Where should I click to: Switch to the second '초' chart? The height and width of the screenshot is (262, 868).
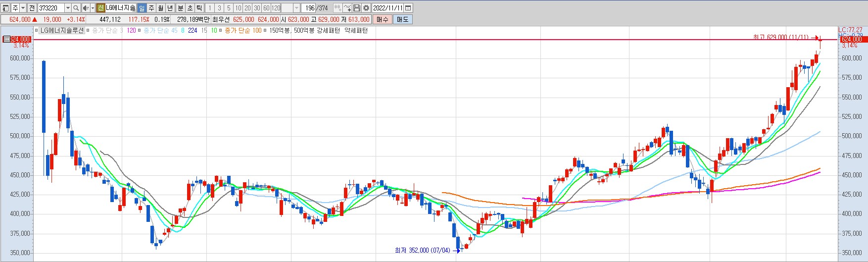coord(190,8)
